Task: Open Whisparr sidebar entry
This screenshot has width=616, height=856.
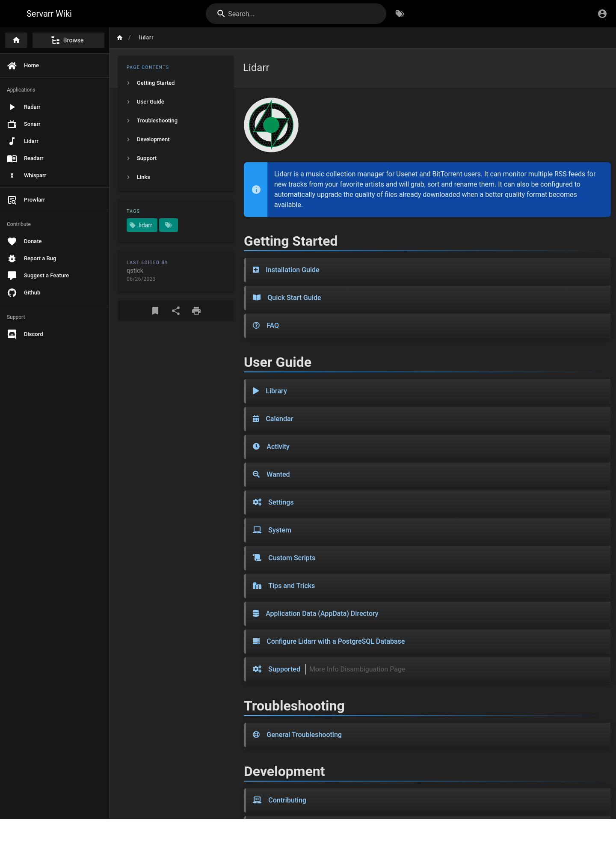Action: 54,175
